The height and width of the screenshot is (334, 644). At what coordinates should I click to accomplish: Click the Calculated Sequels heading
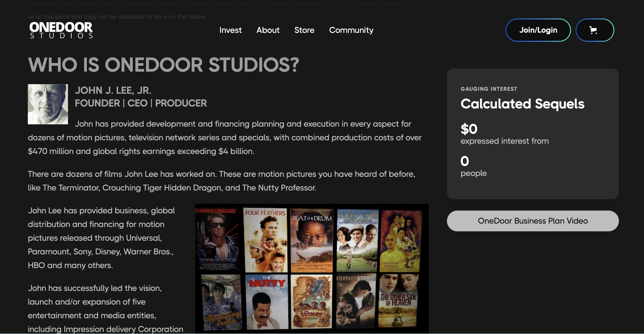(x=522, y=104)
